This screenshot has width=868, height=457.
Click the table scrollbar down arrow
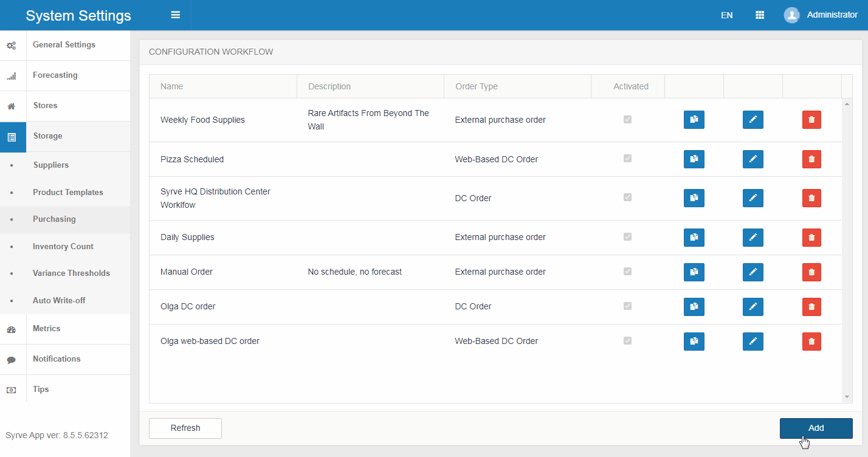pyautogui.click(x=847, y=397)
